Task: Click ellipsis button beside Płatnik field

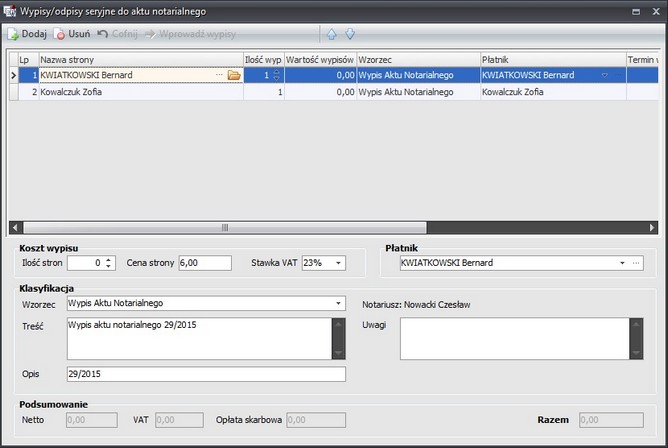Action: click(x=636, y=263)
